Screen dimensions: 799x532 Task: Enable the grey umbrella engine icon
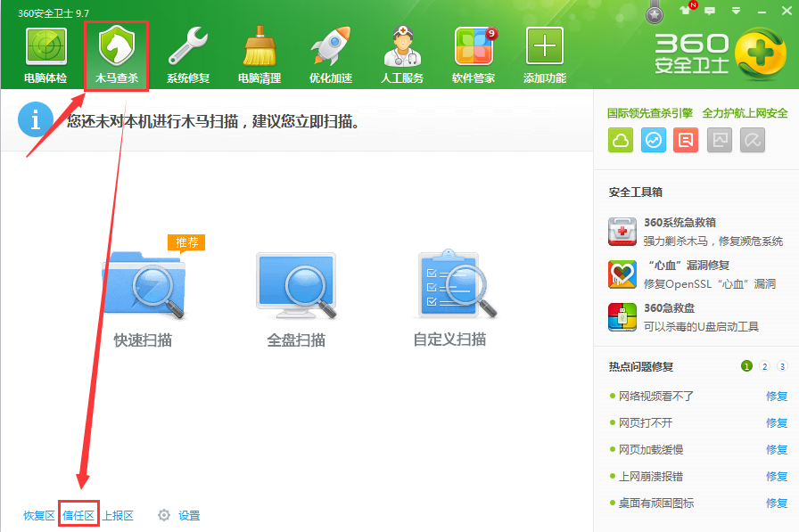point(753,140)
